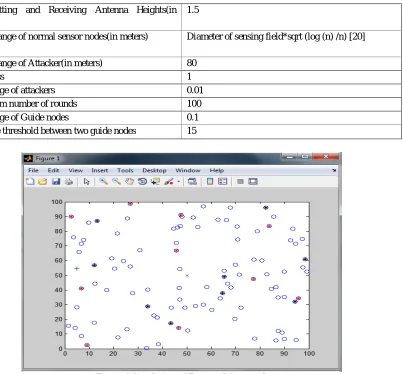Activate the Zoom Out magnifier tool
The width and height of the screenshot is (403, 374).
pyautogui.click(x=116, y=181)
